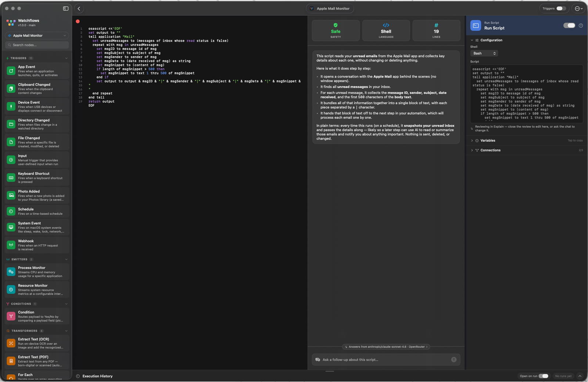588x382 pixels.
Task: Open the Bash shell dropdown
Action: [484, 53]
